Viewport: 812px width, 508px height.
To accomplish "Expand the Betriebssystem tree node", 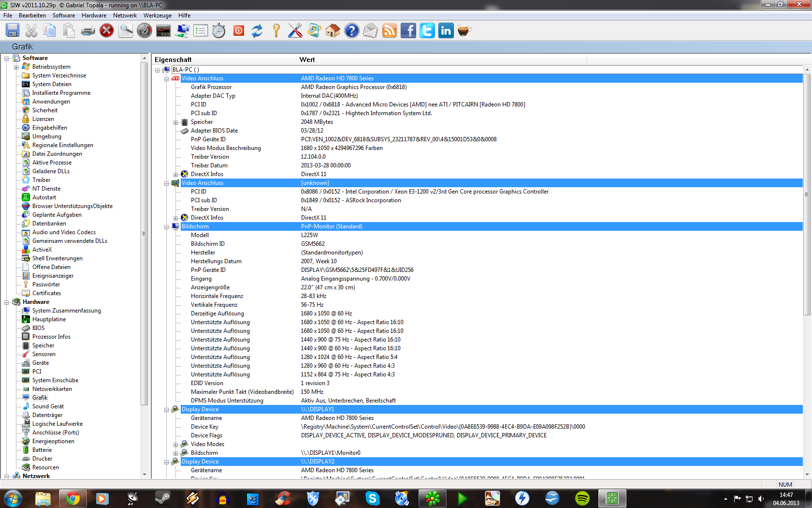I will [x=16, y=67].
